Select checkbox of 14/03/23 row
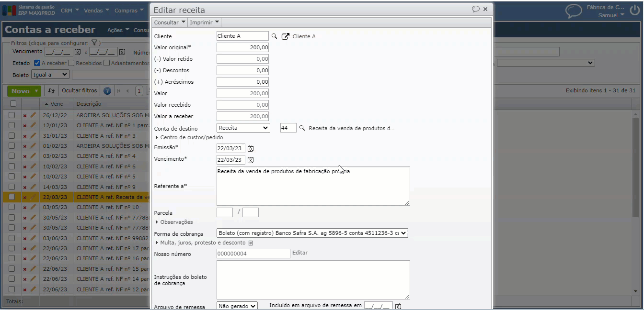 tap(12, 187)
